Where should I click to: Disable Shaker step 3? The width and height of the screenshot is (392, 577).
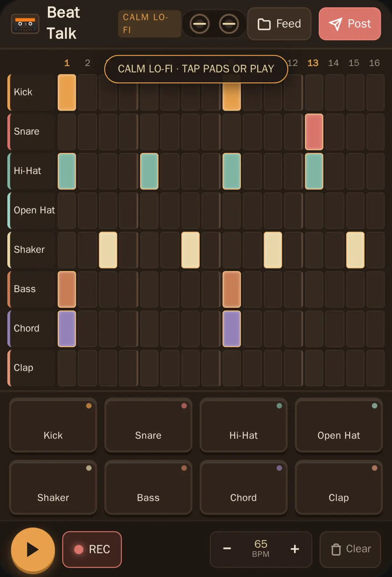click(x=108, y=250)
